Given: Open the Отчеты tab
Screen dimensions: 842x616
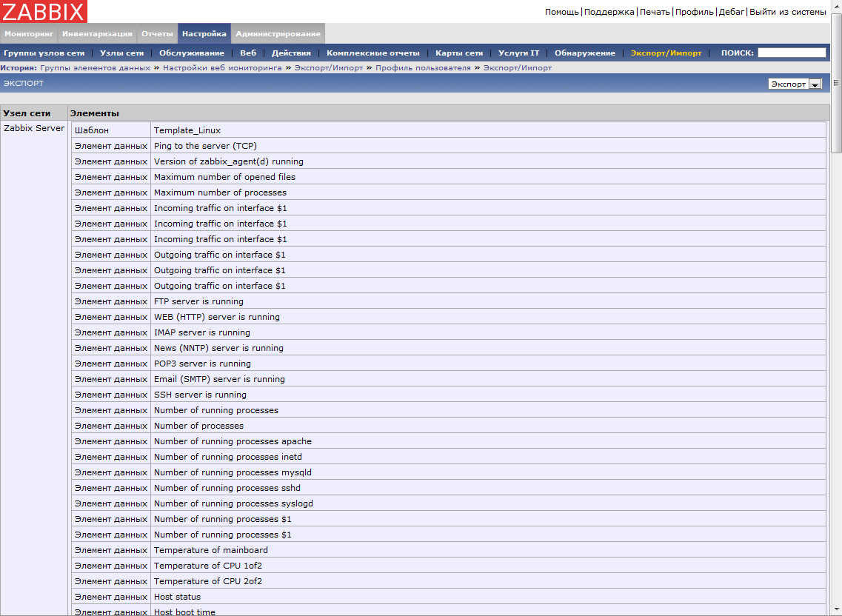Looking at the screenshot, I should click(157, 33).
